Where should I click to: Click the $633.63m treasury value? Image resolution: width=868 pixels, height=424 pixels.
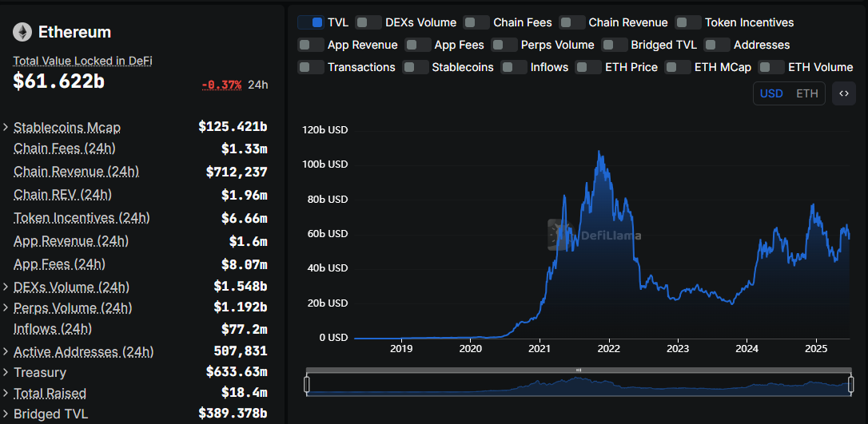pos(237,372)
